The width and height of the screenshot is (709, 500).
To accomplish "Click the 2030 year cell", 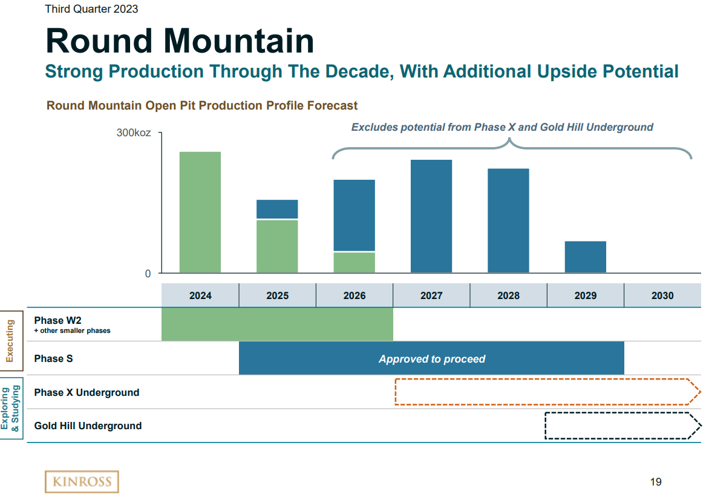I will (x=662, y=295).
